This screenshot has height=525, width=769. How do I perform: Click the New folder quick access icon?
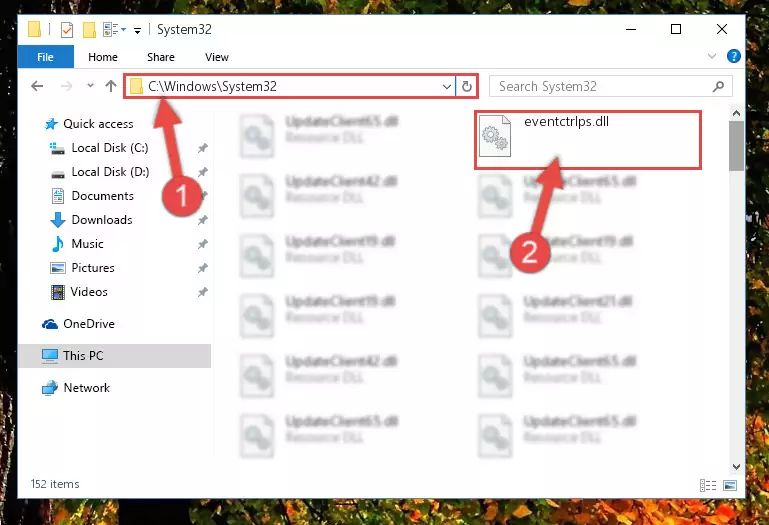[x=89, y=30]
